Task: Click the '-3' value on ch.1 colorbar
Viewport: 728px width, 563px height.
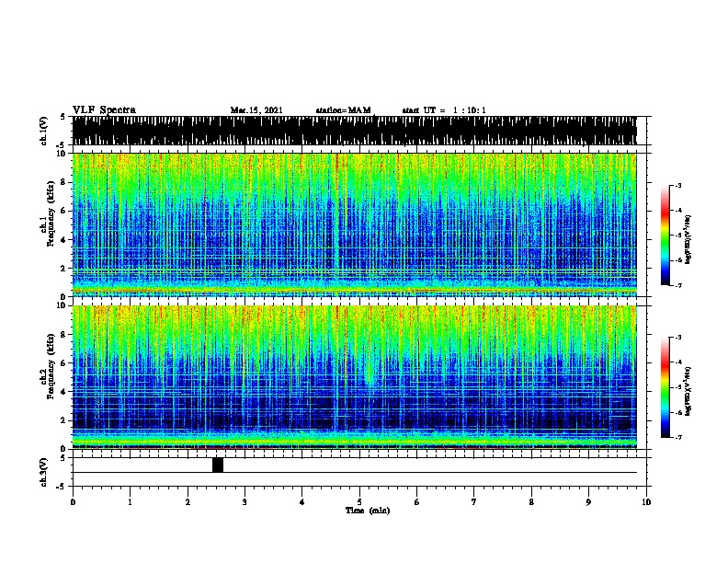Action: click(x=677, y=186)
